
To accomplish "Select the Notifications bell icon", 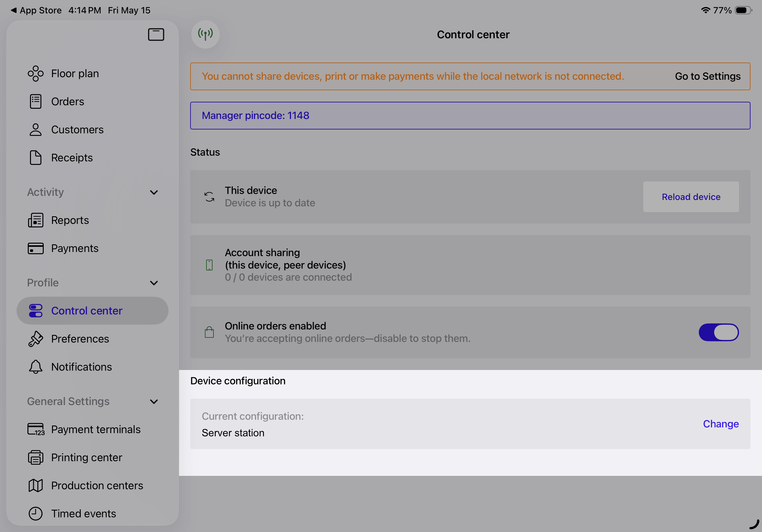I will click(35, 367).
